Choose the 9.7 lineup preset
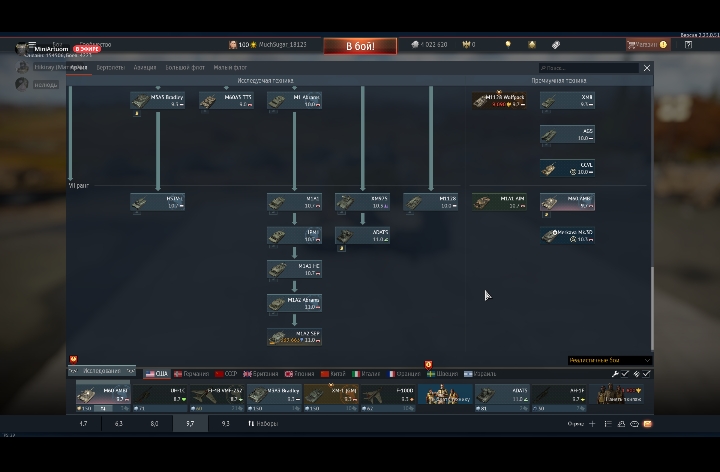This screenshot has height=472, width=720. pos(190,423)
